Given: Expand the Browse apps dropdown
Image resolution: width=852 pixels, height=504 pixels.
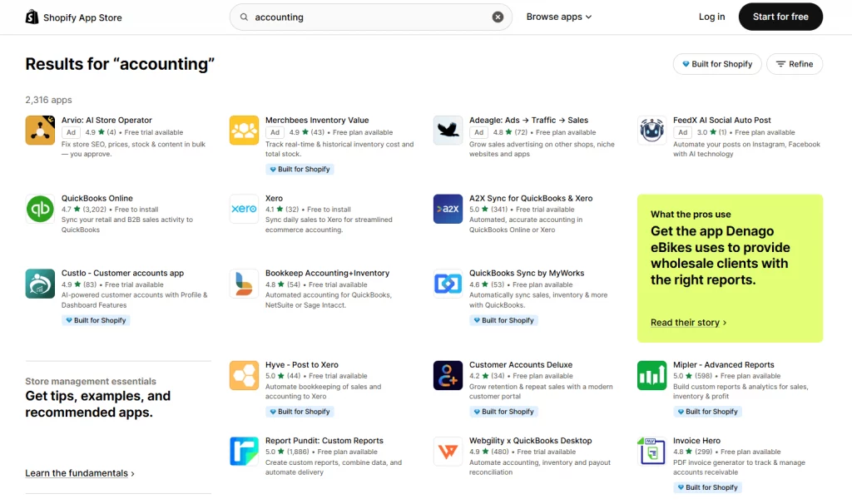Looking at the screenshot, I should click(x=558, y=17).
